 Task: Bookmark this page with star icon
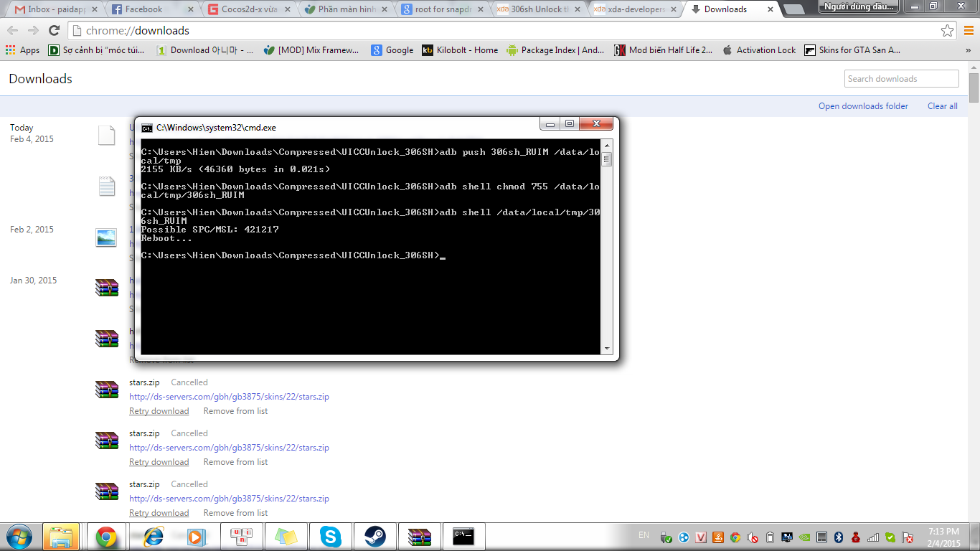pyautogui.click(x=947, y=31)
